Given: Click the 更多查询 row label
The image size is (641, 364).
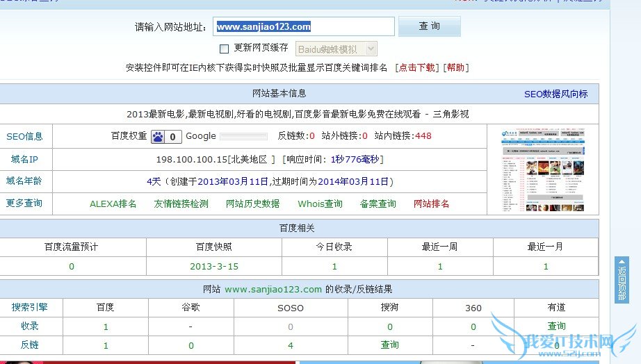Looking at the screenshot, I should point(24,203).
